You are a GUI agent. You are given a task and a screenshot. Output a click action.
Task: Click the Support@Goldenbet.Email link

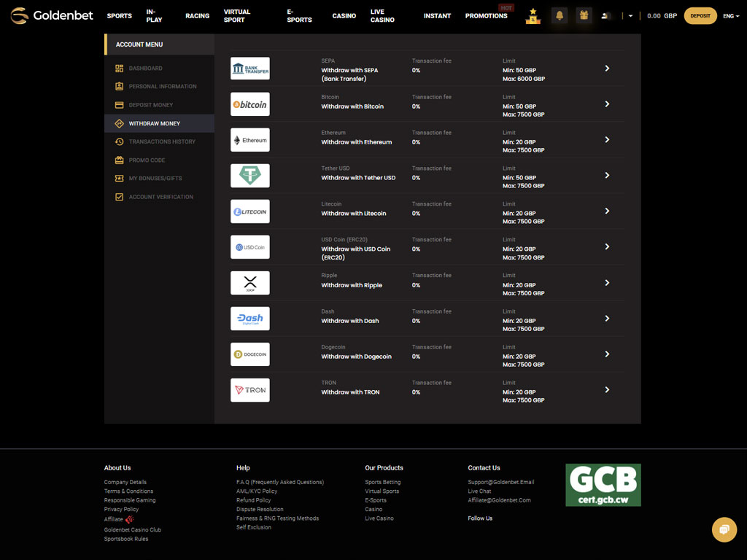click(501, 482)
